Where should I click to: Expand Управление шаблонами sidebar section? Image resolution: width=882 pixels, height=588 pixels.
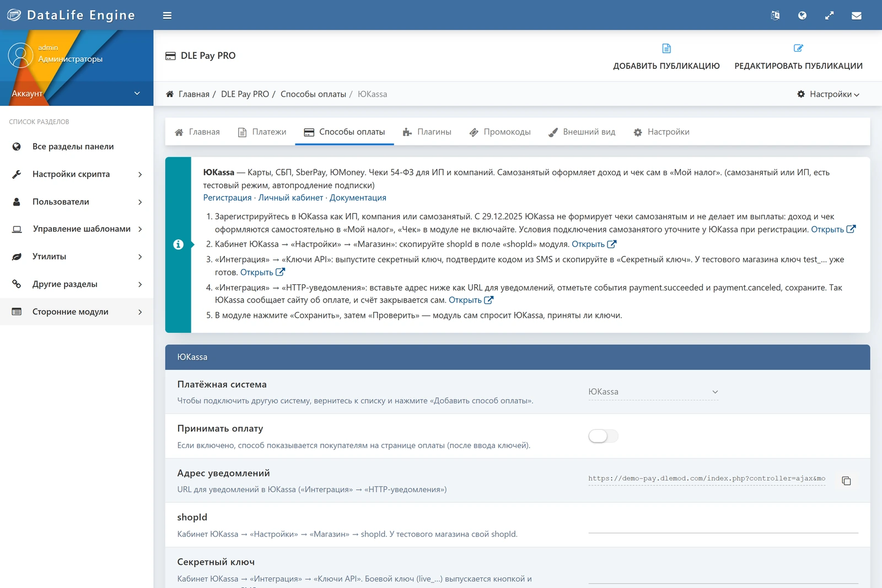[x=77, y=229]
